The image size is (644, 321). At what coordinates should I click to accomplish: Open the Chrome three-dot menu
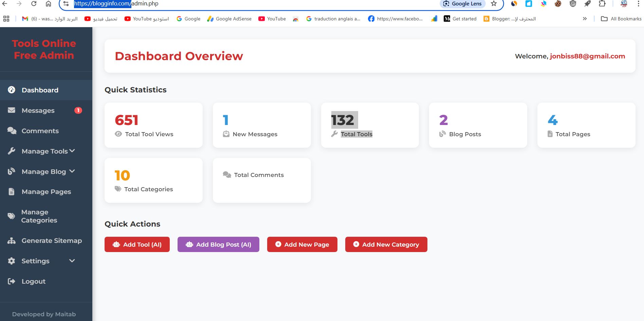coord(638,4)
